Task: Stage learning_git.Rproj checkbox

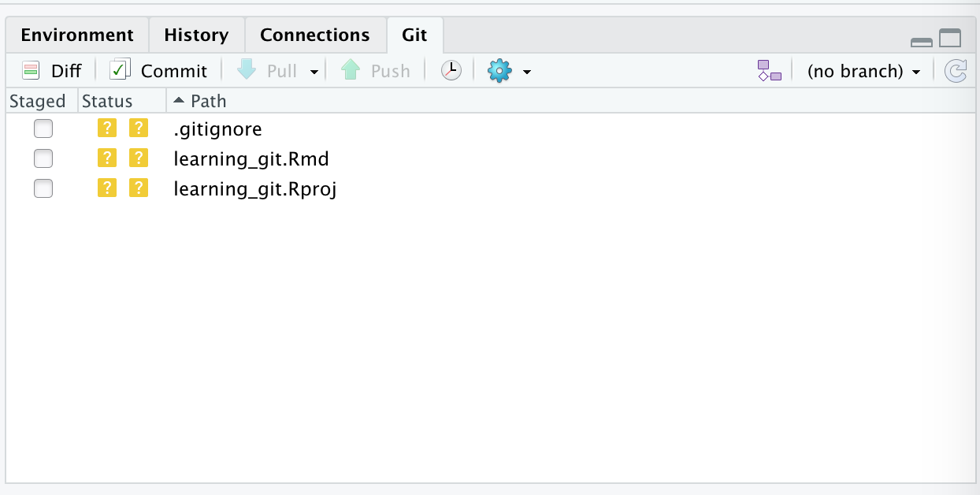Action: (x=43, y=188)
